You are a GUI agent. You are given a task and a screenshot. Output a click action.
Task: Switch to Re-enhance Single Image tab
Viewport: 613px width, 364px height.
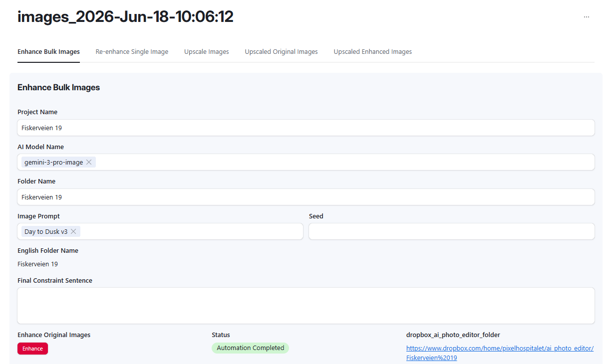click(x=132, y=52)
